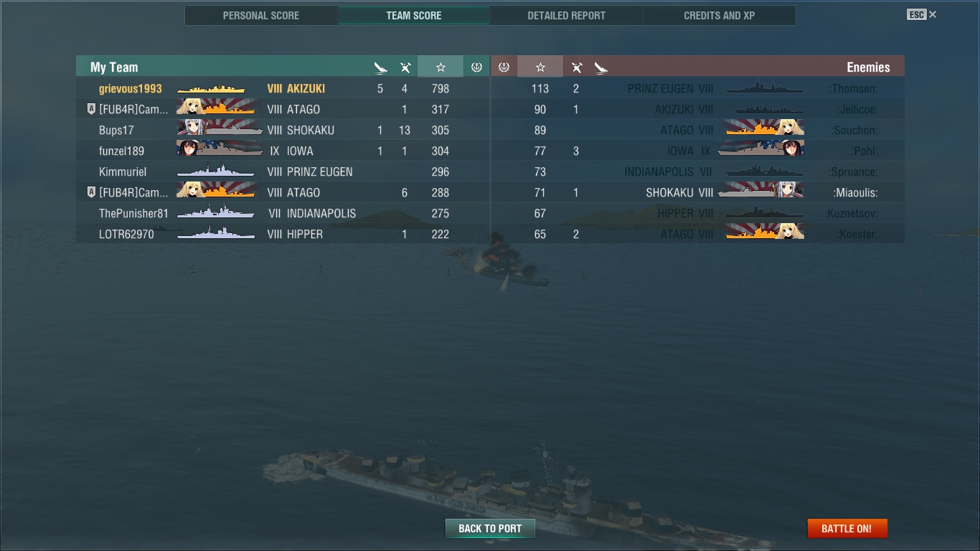Sort My Team by planes shot down icon

tap(405, 67)
